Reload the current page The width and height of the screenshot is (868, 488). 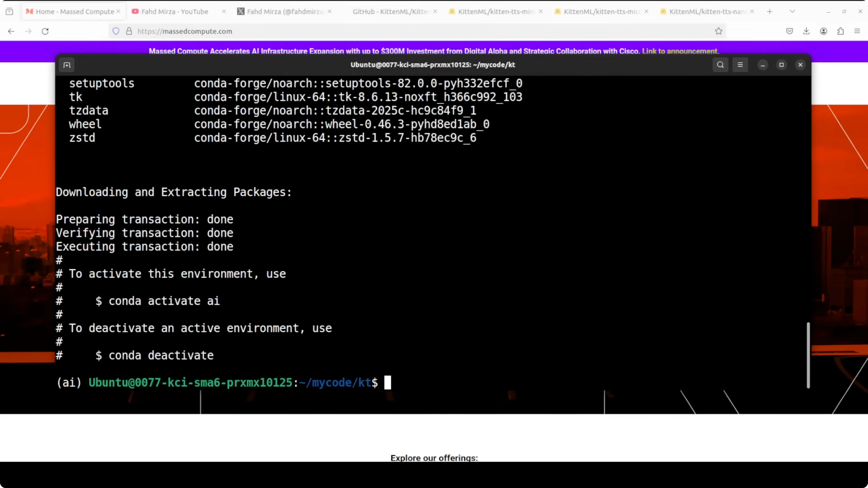click(45, 31)
